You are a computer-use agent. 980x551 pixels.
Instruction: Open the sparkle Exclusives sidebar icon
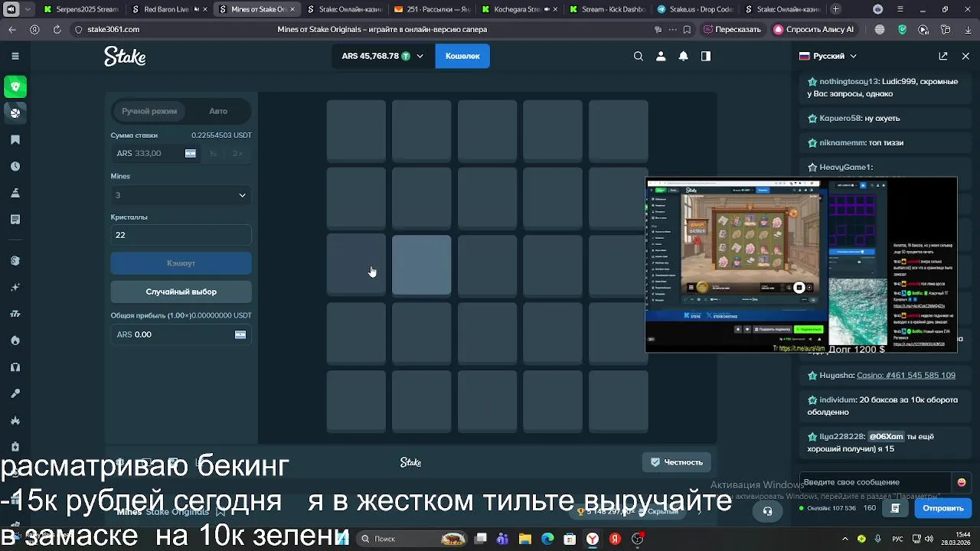coord(15,287)
